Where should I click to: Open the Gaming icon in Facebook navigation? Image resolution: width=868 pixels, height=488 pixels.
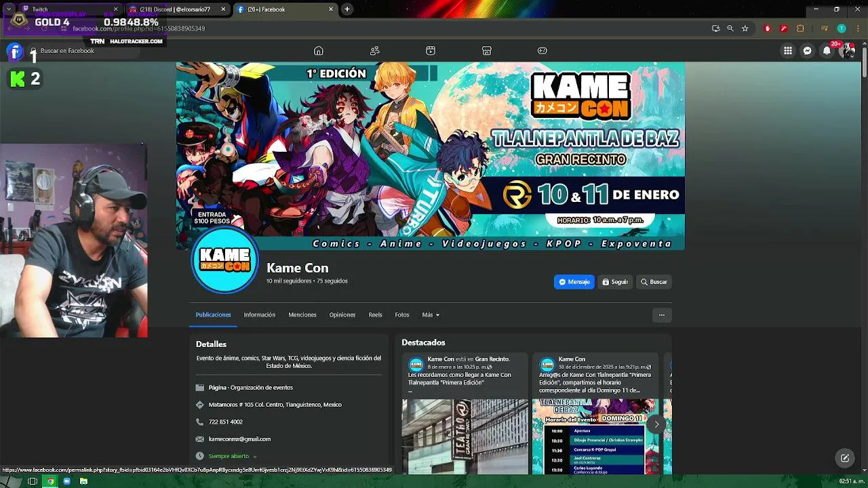click(542, 51)
